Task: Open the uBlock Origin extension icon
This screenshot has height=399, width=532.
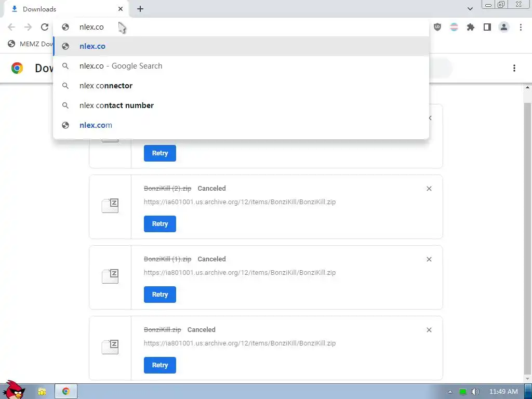Action: [x=437, y=27]
